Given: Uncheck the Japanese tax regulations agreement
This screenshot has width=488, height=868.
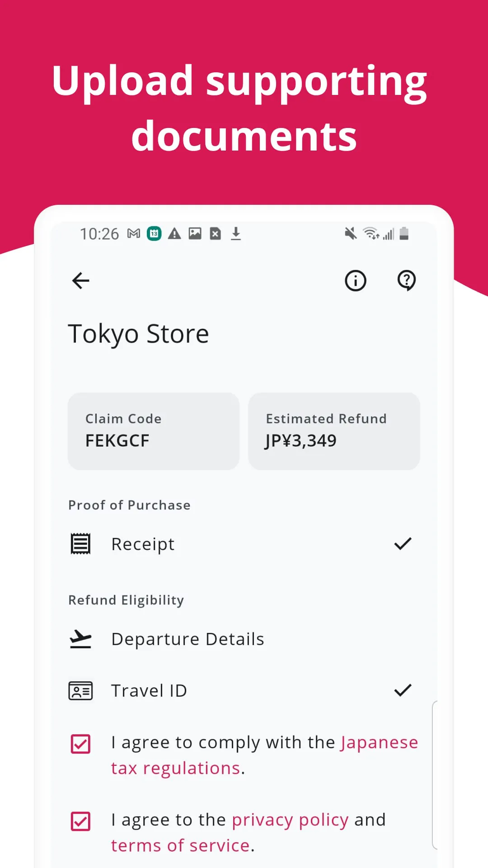Looking at the screenshot, I should click(81, 744).
